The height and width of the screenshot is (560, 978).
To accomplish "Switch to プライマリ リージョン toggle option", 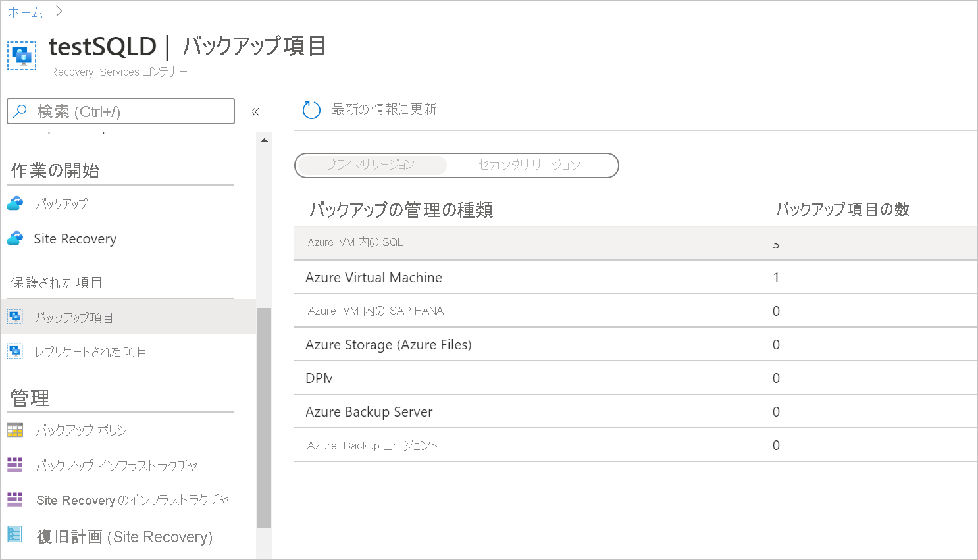I will [371, 165].
